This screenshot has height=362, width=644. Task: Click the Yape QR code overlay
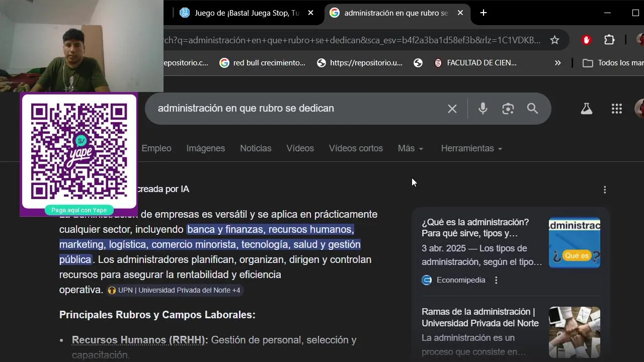[79, 151]
